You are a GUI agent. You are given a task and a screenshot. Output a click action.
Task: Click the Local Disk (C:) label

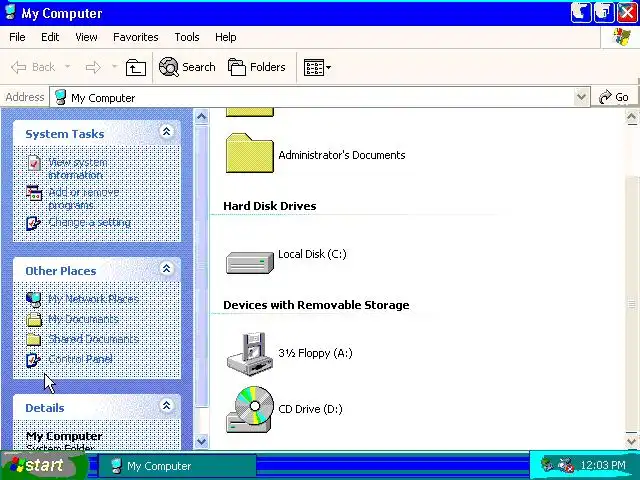[x=312, y=254]
